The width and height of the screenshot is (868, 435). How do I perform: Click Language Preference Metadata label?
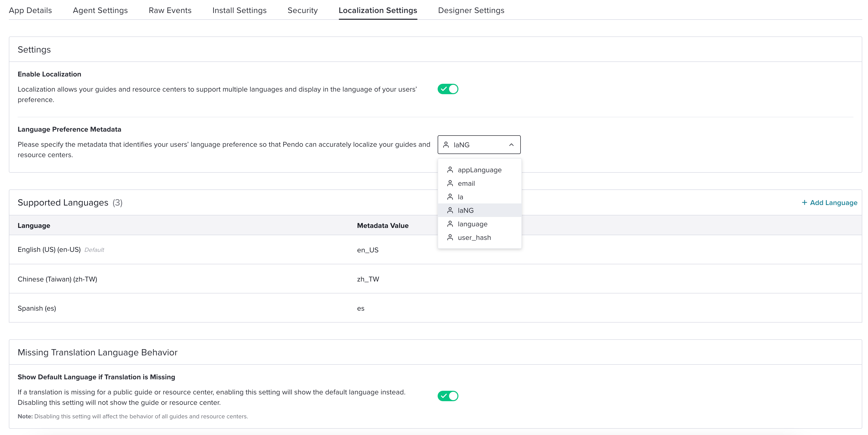coord(69,130)
